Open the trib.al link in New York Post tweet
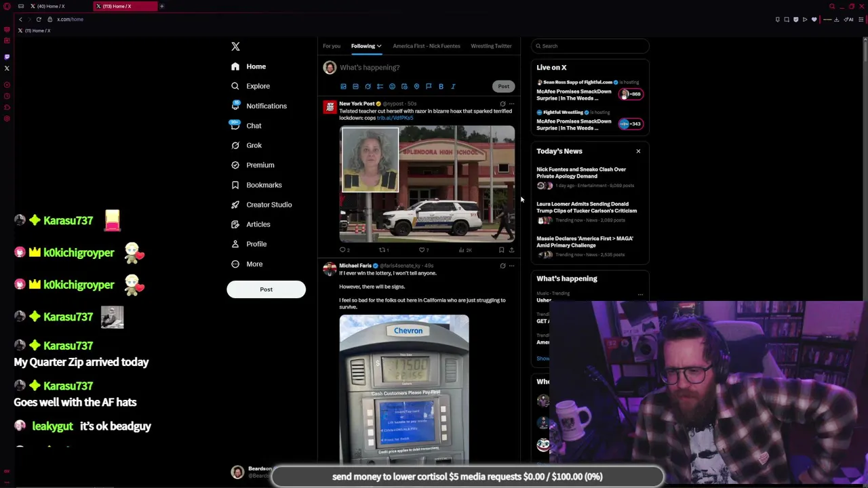The image size is (868, 488). tap(395, 118)
